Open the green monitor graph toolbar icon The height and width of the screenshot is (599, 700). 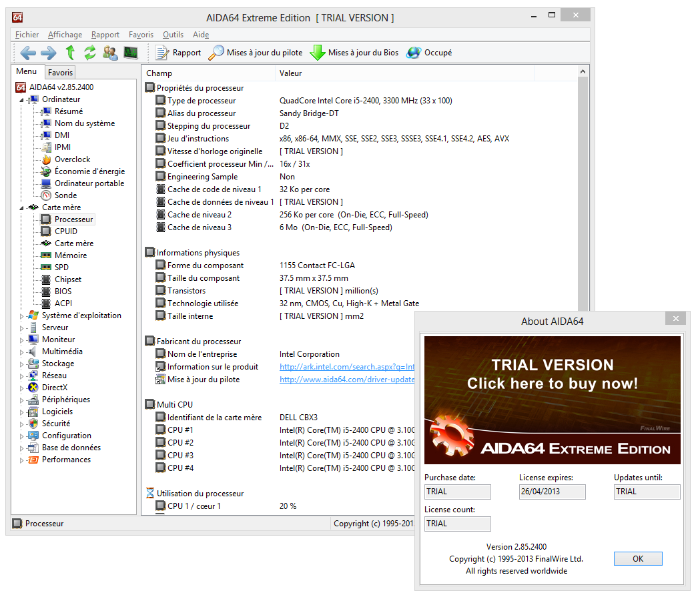130,53
